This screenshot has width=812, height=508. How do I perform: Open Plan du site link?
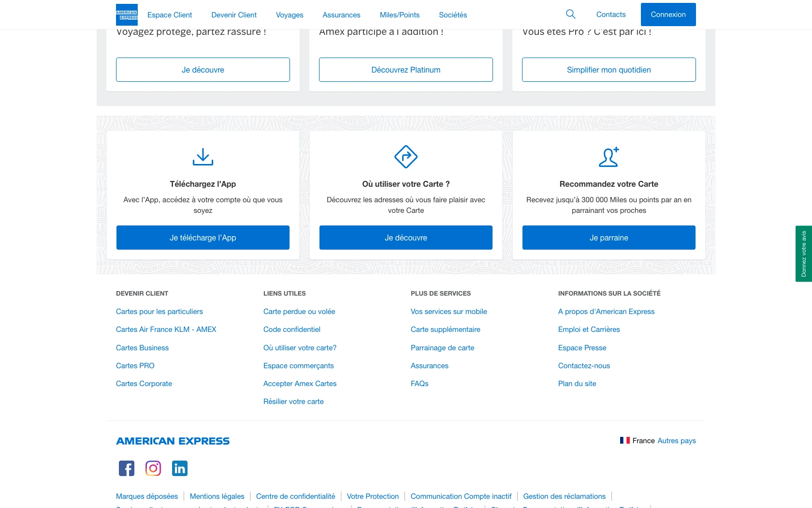point(577,384)
